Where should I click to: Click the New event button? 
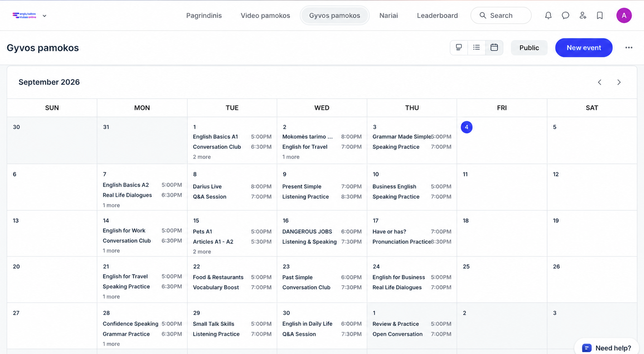tap(583, 48)
